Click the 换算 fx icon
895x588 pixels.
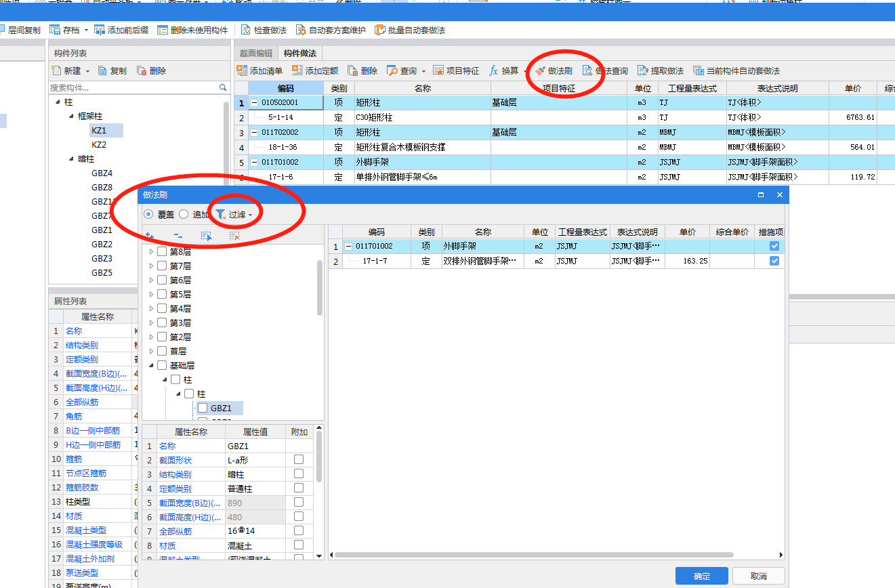point(494,70)
